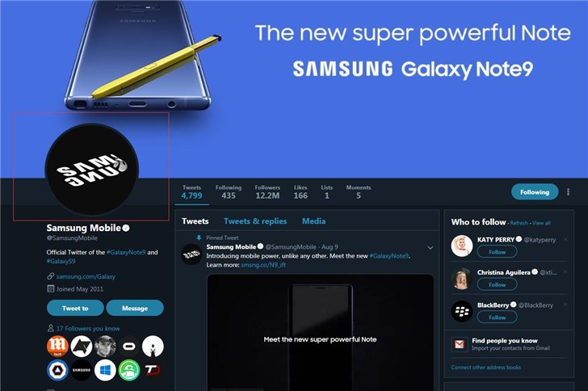Open the Media tab

(x=314, y=221)
